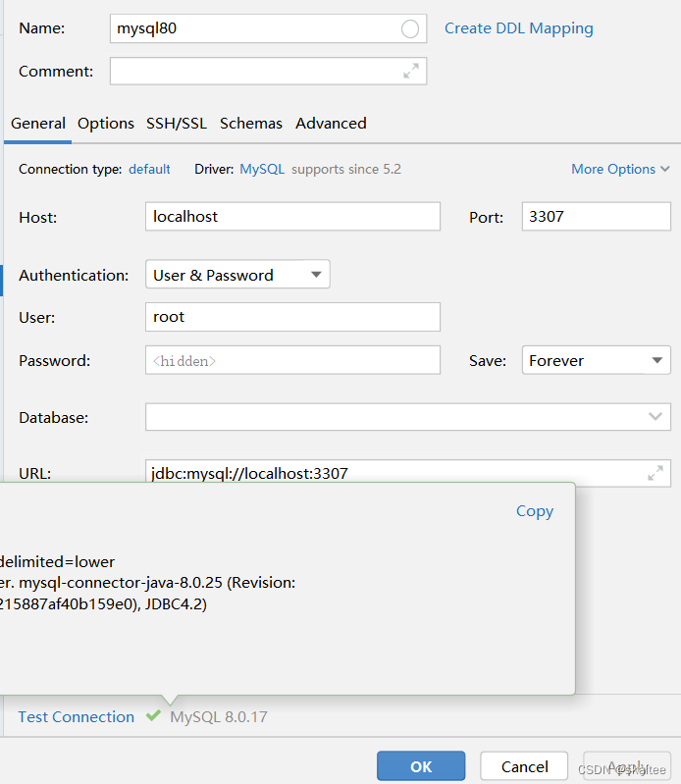The width and height of the screenshot is (681, 784).
Task: Open the Schemas tab
Action: point(251,124)
